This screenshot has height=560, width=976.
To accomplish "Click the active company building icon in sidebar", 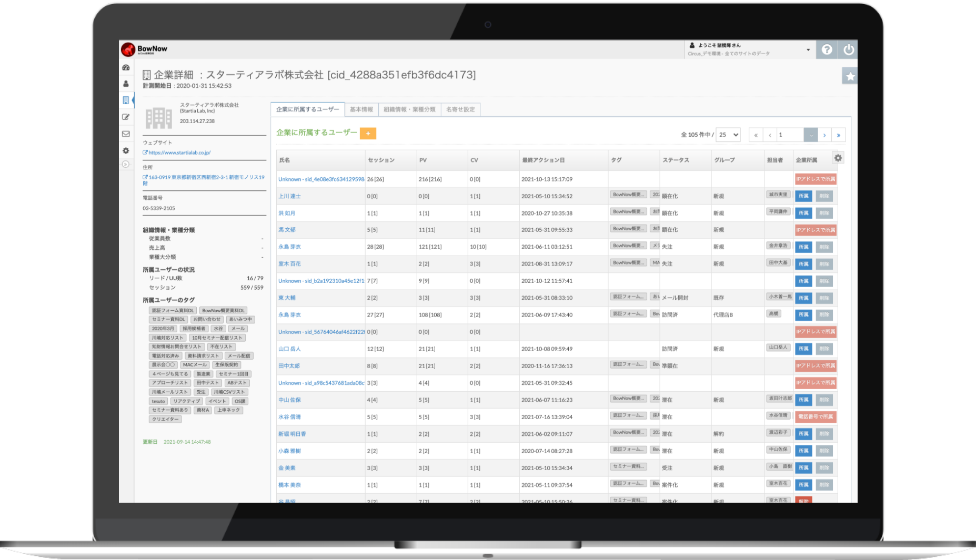I will coord(126,100).
